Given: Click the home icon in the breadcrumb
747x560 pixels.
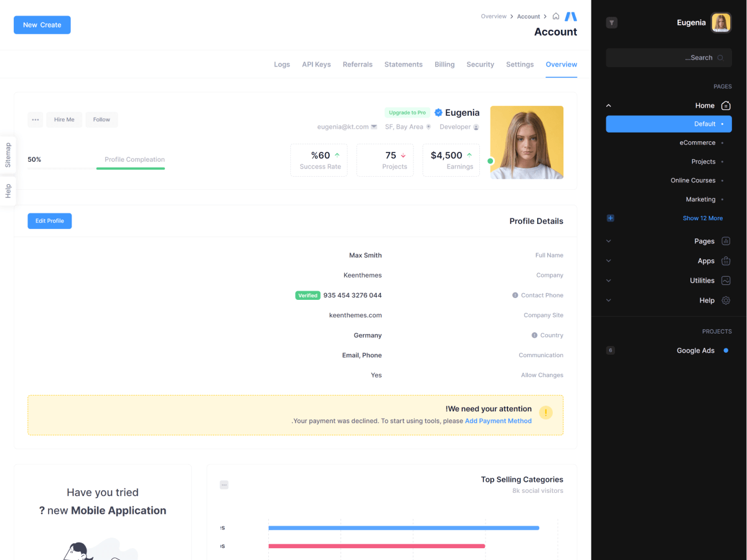Looking at the screenshot, I should click(556, 16).
